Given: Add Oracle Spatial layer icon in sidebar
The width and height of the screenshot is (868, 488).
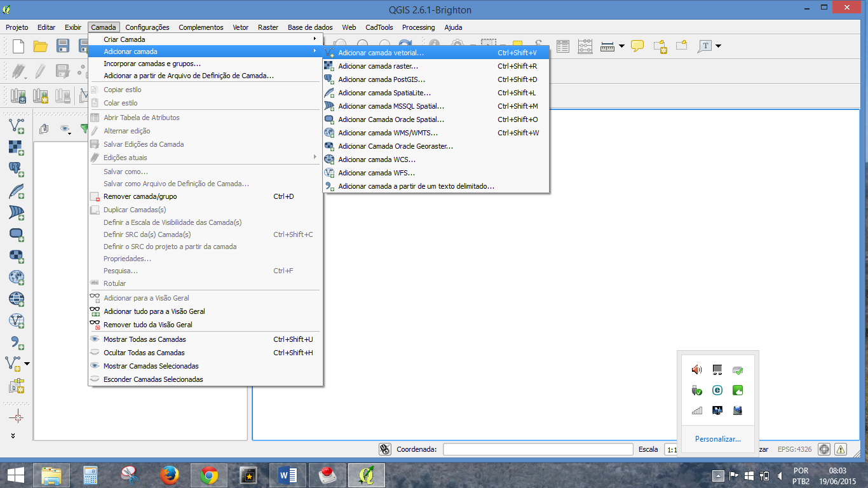Looking at the screenshot, I should click(x=17, y=234).
